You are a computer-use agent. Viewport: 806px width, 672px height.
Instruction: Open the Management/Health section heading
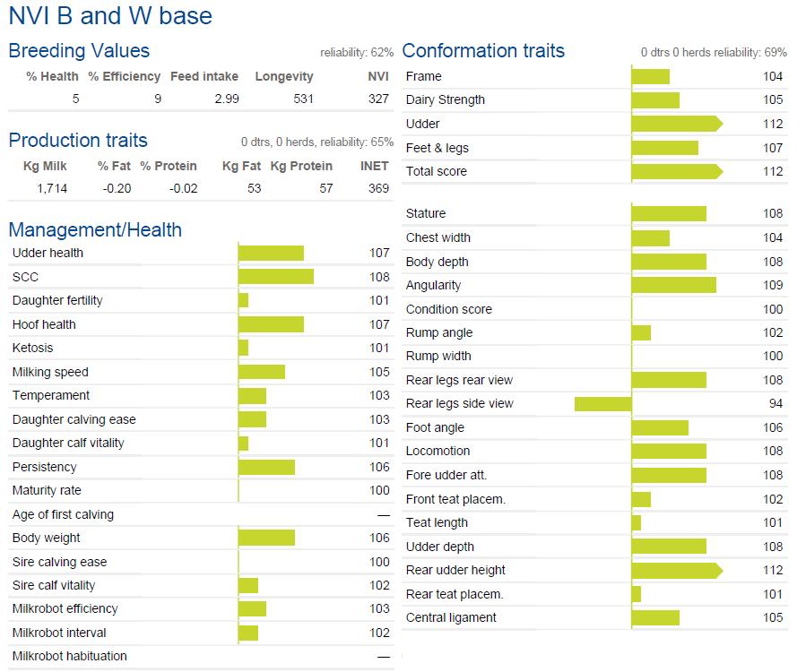(96, 229)
